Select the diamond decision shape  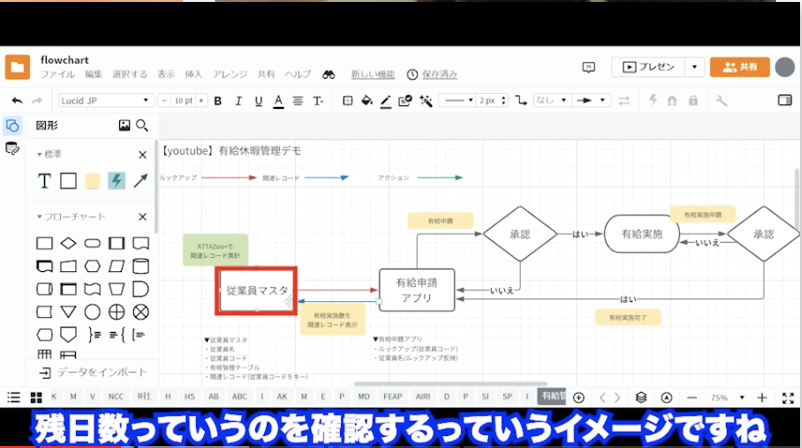(x=68, y=243)
